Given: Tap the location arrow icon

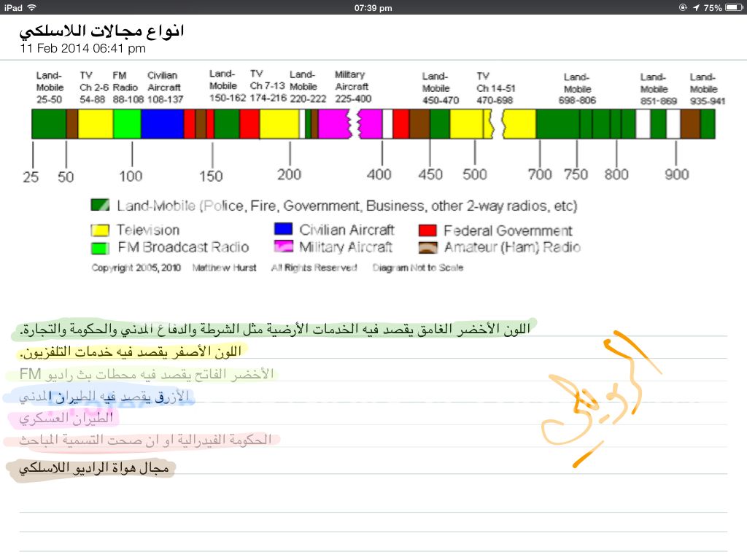Looking at the screenshot, I should [x=696, y=7].
